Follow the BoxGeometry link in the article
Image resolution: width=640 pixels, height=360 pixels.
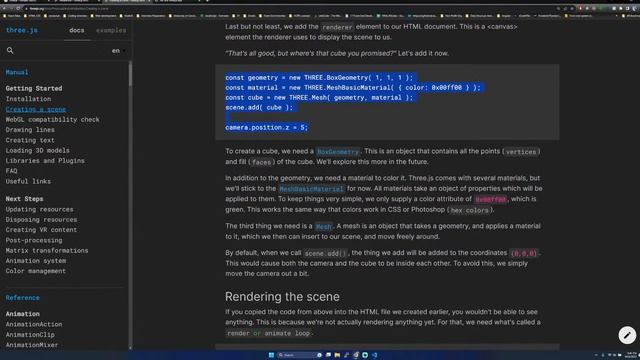(338, 151)
